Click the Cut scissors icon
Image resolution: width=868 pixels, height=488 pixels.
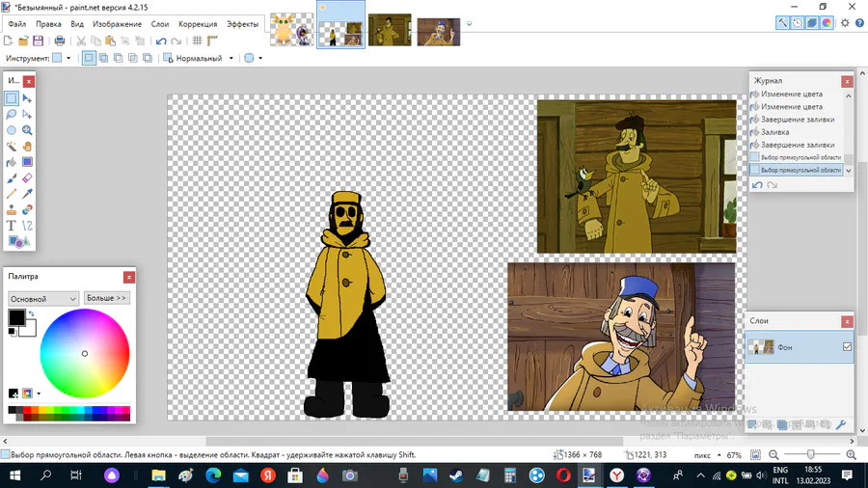(x=81, y=41)
